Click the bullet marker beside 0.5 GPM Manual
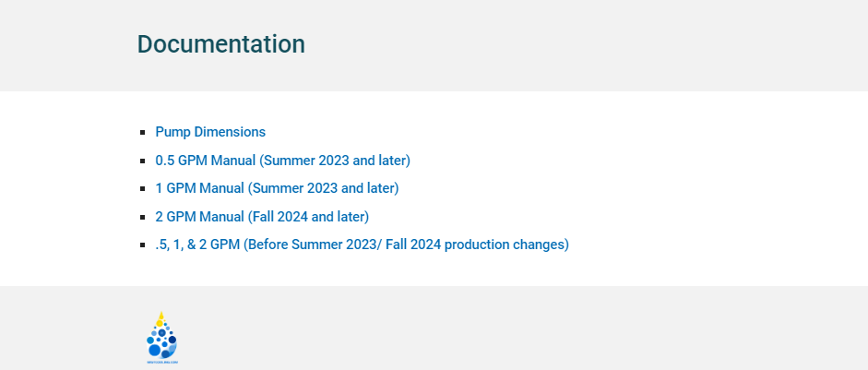 143,161
